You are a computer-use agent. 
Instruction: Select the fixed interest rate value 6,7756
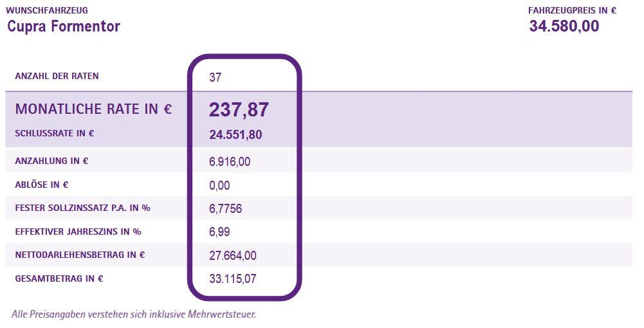click(x=225, y=209)
